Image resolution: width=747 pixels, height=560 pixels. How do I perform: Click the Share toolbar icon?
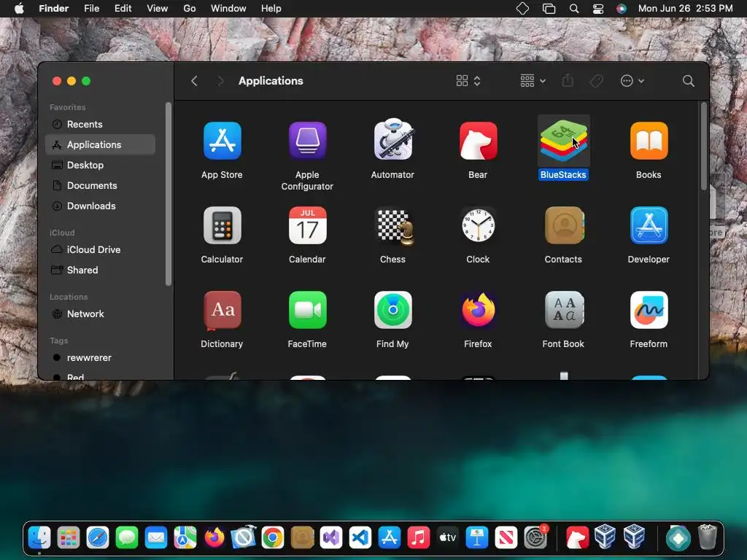tap(568, 80)
